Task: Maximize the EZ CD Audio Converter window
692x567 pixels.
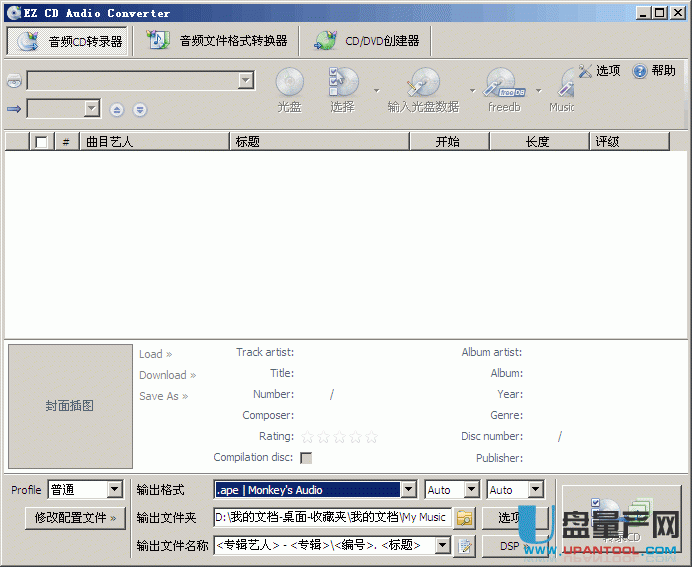Action: [659, 13]
